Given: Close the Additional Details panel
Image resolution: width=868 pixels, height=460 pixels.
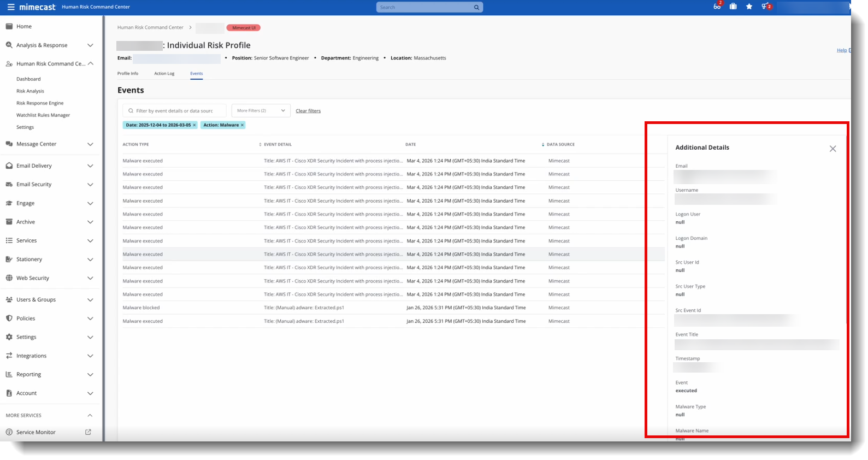Looking at the screenshot, I should (832, 149).
